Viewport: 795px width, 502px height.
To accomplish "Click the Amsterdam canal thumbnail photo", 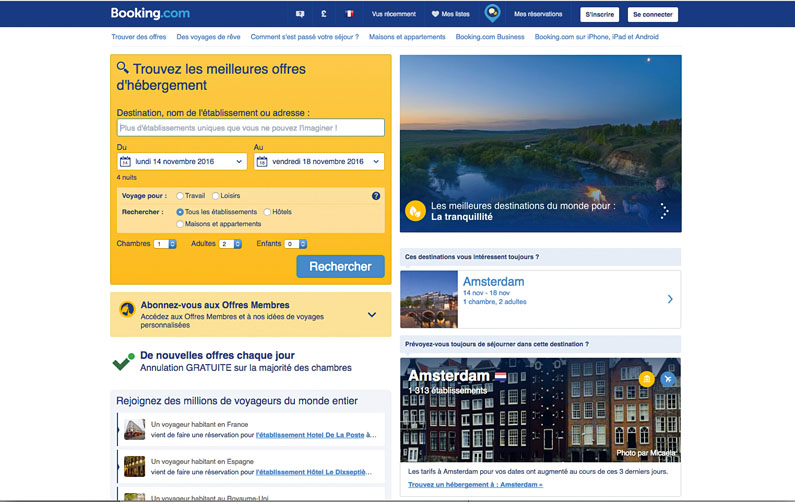I will tap(429, 299).
